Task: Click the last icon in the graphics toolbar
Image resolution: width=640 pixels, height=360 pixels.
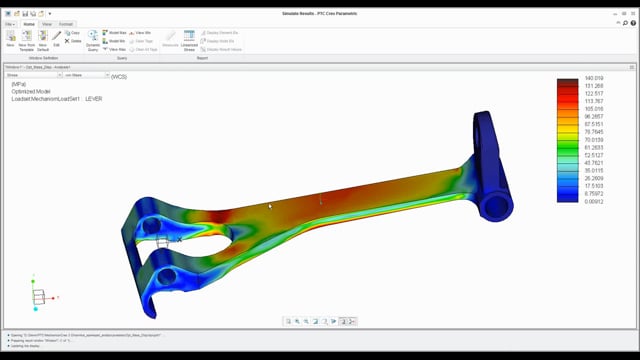Action: (x=352, y=322)
